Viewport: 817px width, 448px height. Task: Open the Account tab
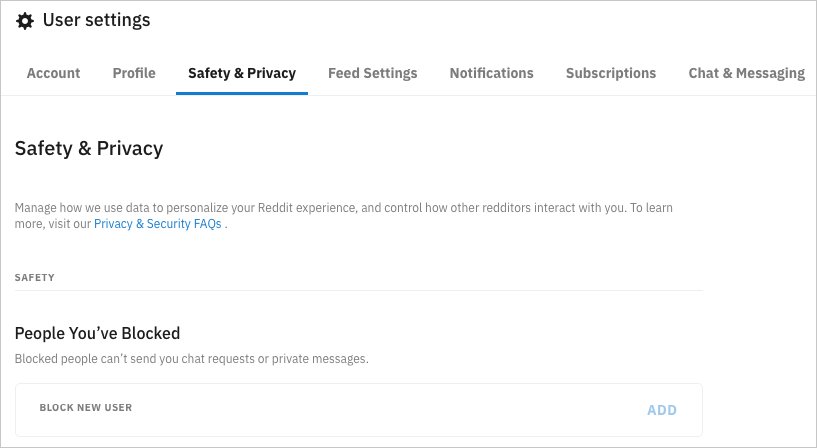point(53,73)
